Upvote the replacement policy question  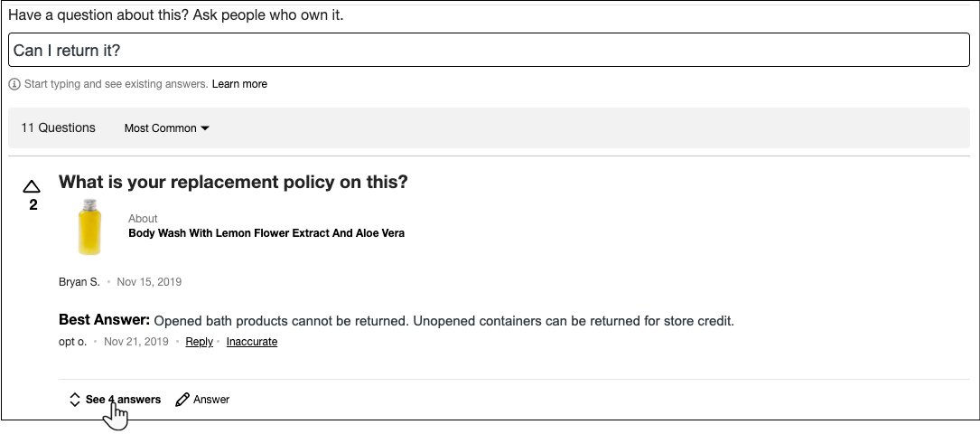32,186
